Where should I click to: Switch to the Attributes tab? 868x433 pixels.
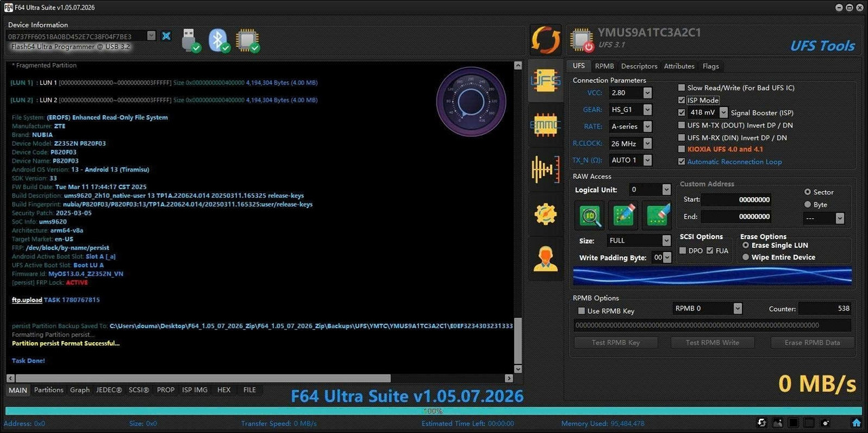(x=679, y=66)
